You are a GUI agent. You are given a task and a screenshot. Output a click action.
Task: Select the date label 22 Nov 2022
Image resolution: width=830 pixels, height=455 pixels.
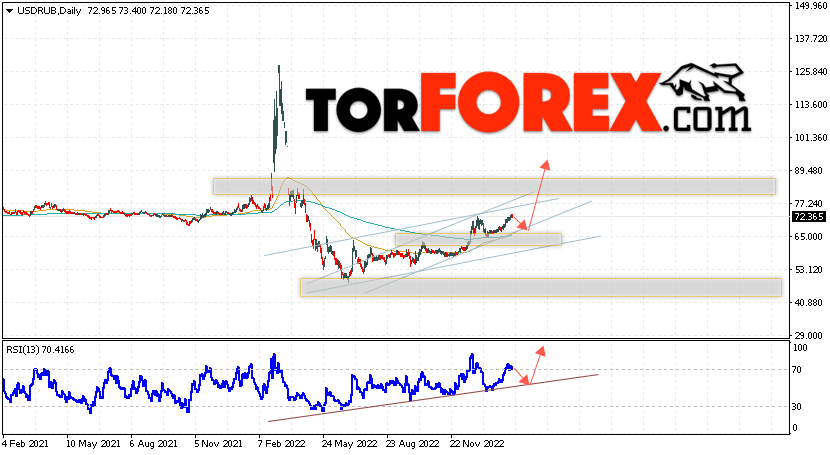tap(477, 443)
